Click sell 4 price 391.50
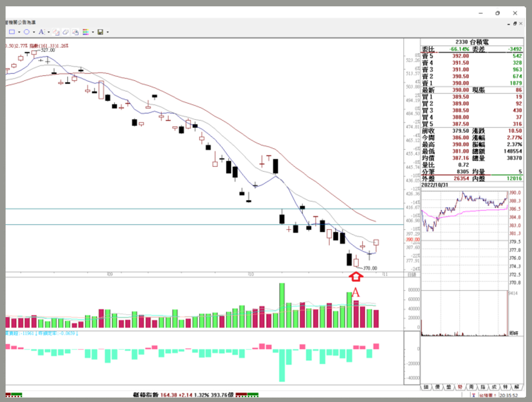This screenshot has height=402, width=532. [x=461, y=63]
